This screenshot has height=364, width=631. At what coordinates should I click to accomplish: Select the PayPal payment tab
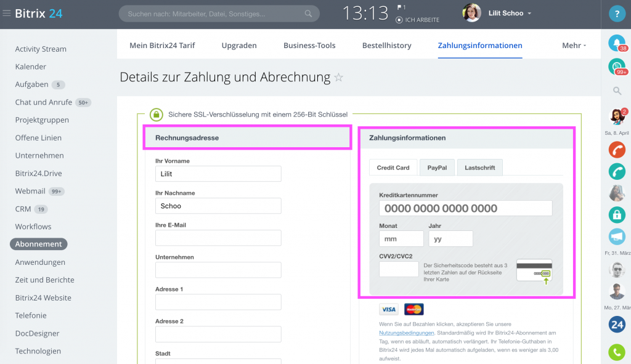[x=437, y=168]
